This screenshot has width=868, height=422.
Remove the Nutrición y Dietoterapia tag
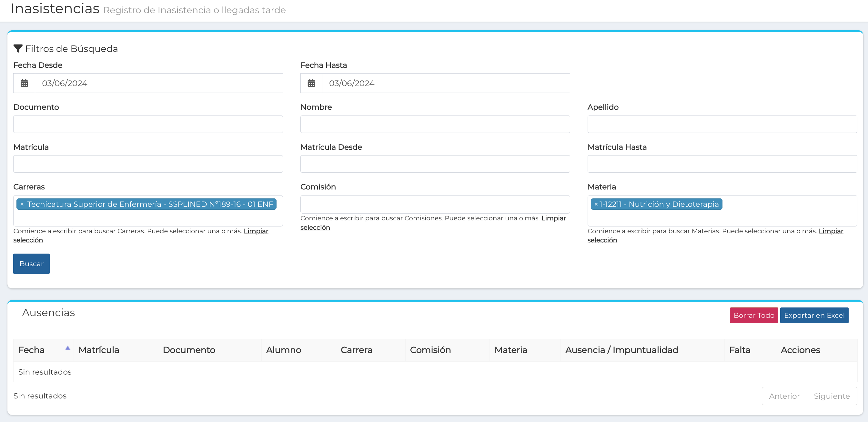pyautogui.click(x=596, y=205)
